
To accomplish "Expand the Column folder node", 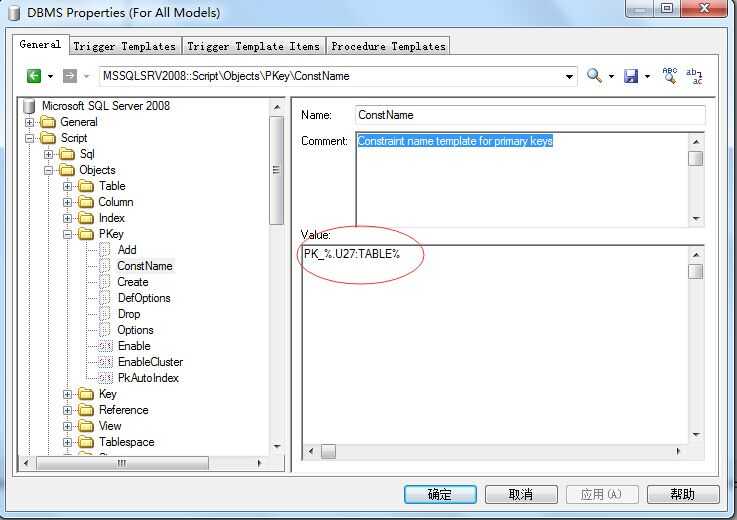I will 67,202.
